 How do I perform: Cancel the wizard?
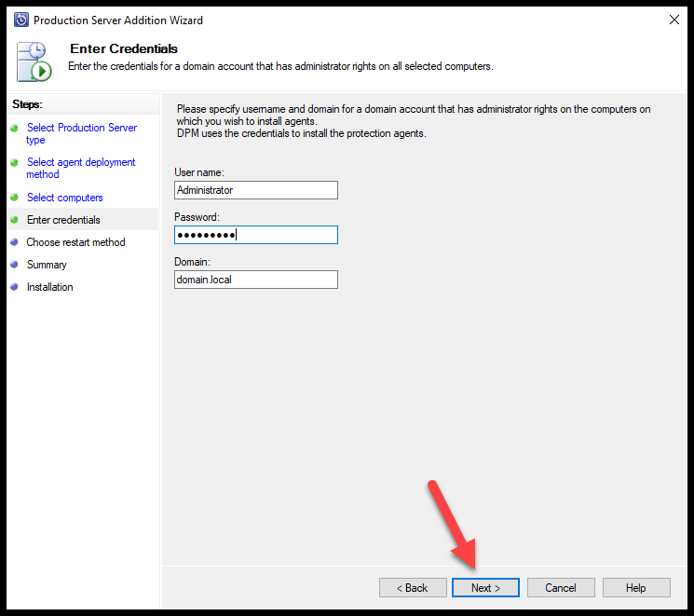pos(561,588)
